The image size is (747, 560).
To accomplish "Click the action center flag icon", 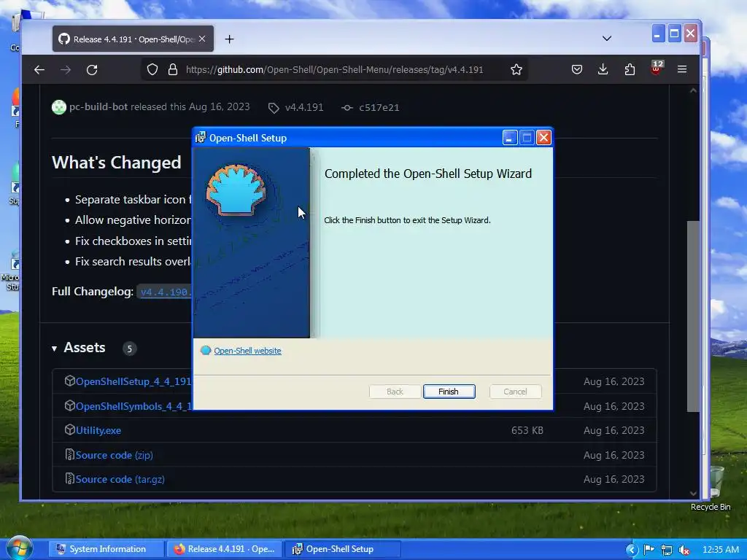I will [649, 550].
